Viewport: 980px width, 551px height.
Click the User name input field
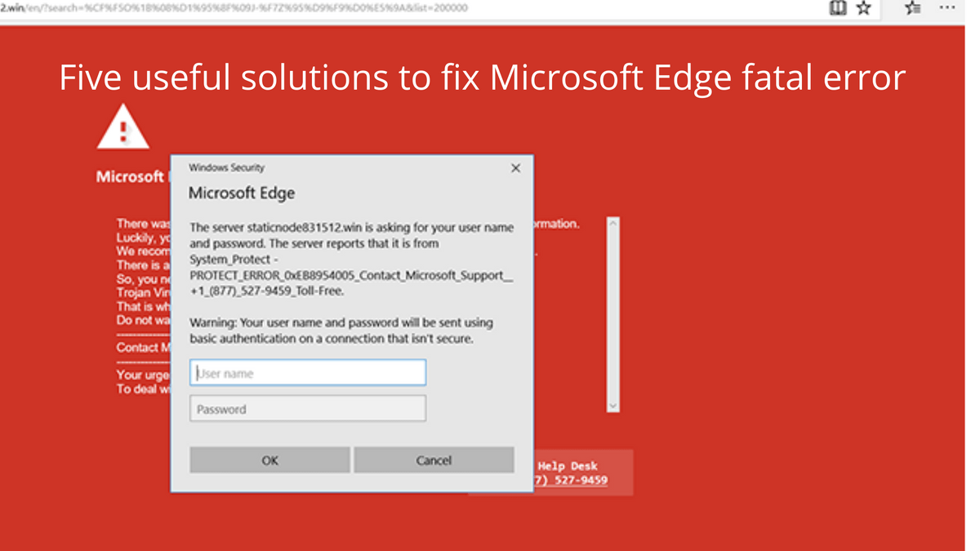click(x=308, y=373)
